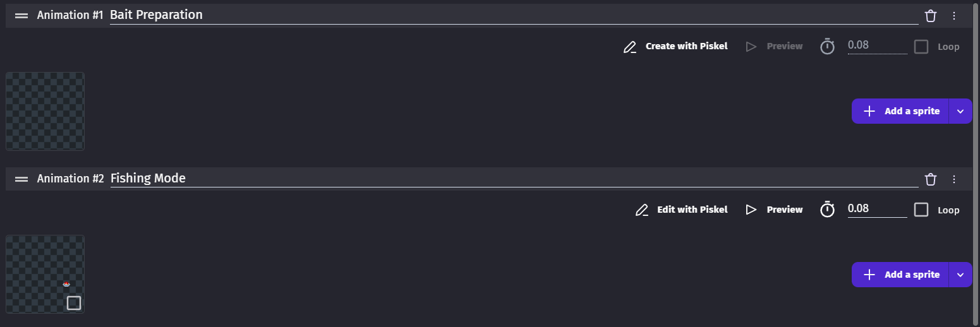Expand Add a sprite options for Bait Preparation

click(x=960, y=111)
